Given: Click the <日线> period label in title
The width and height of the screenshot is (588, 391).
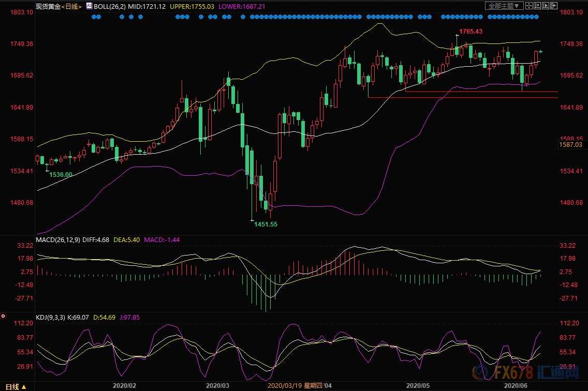Looking at the screenshot, I should click(71, 6).
